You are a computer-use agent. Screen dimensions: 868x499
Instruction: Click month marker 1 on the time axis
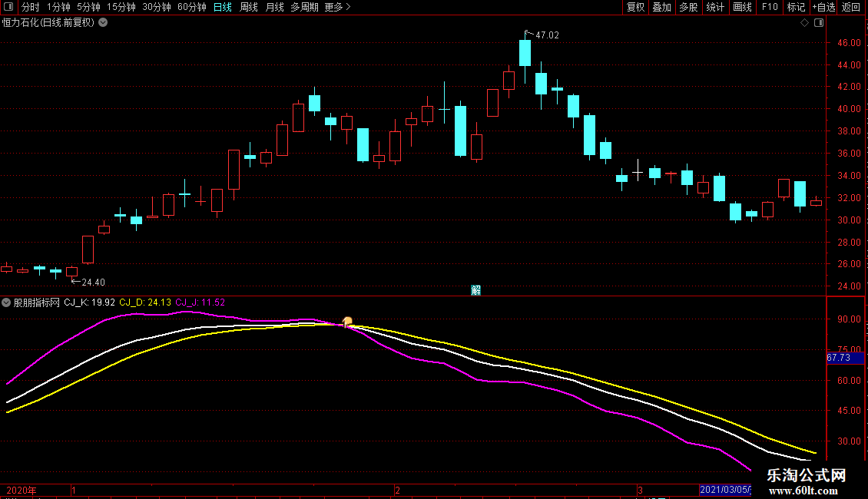pos(74,490)
